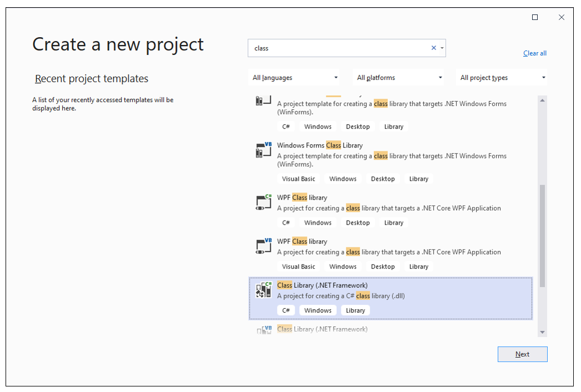The height and width of the screenshot is (392, 581).
Task: Clear the search box with the X icon
Action: (433, 48)
